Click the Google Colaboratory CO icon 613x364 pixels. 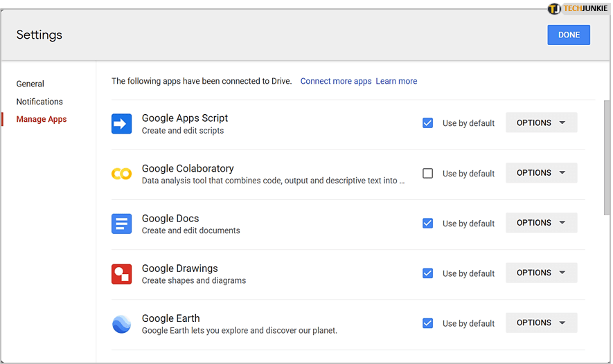pos(121,174)
